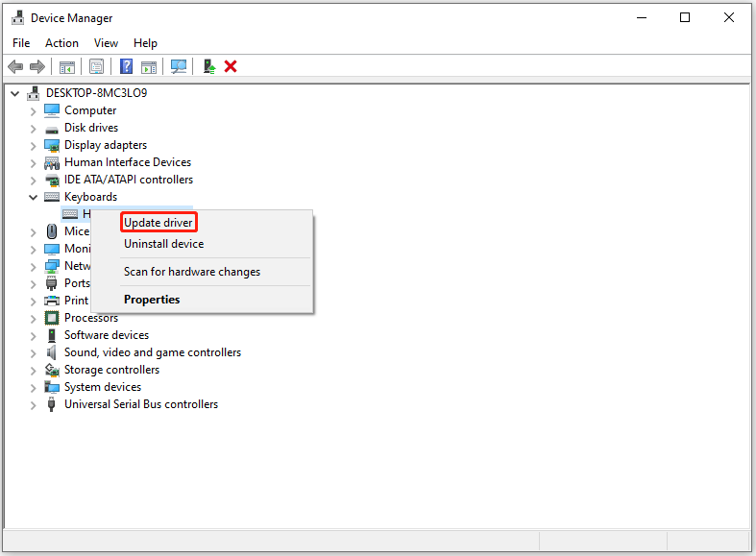Click the System devices icon
The image size is (756, 556).
click(52, 387)
